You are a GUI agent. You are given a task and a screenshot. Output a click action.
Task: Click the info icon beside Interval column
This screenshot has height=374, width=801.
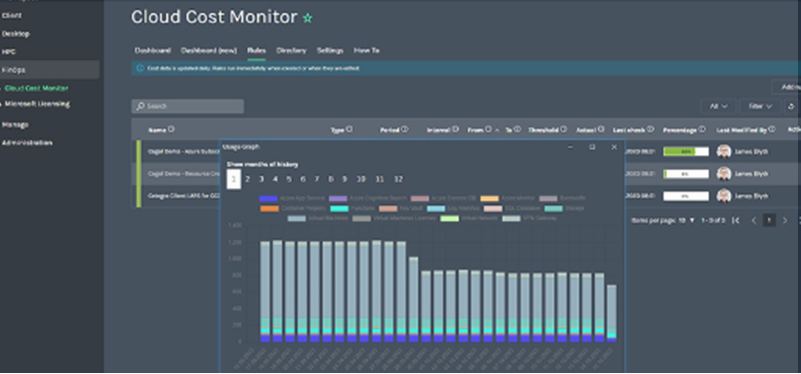coord(455,129)
